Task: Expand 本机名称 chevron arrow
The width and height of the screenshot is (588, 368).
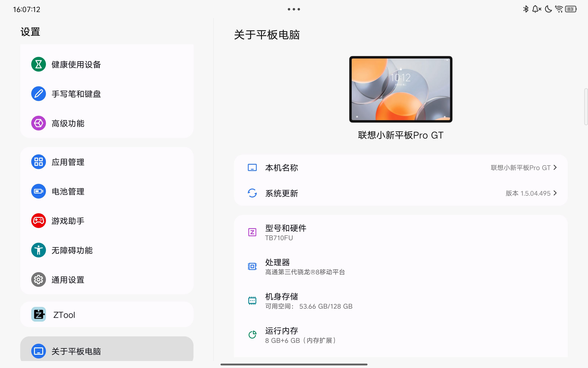Action: [555, 168]
